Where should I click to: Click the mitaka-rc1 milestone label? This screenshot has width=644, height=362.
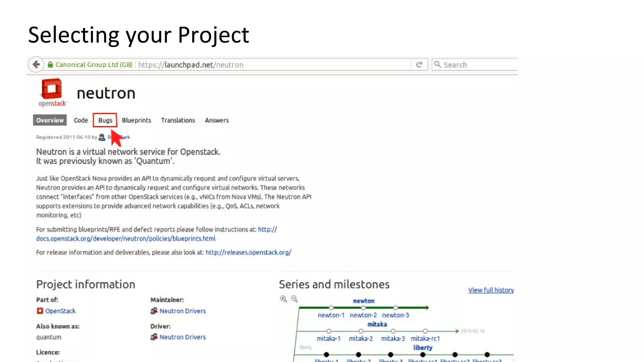point(425,338)
